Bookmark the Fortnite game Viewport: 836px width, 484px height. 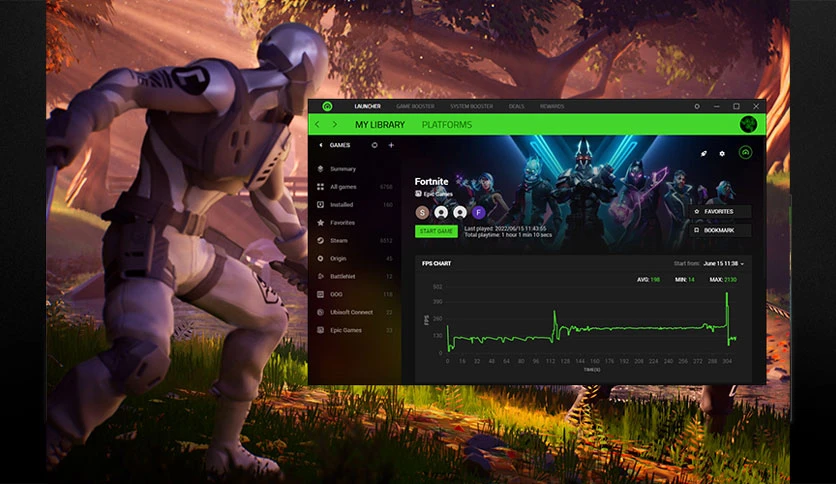(720, 230)
